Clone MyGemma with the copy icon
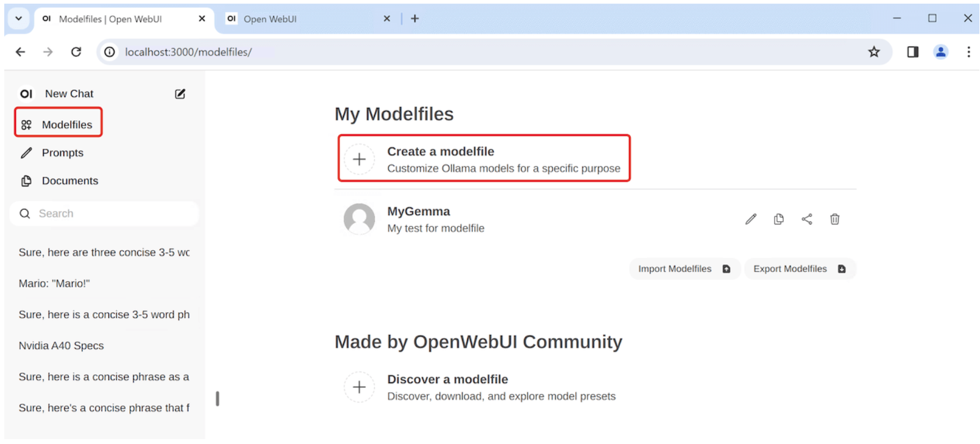 pos(779,219)
